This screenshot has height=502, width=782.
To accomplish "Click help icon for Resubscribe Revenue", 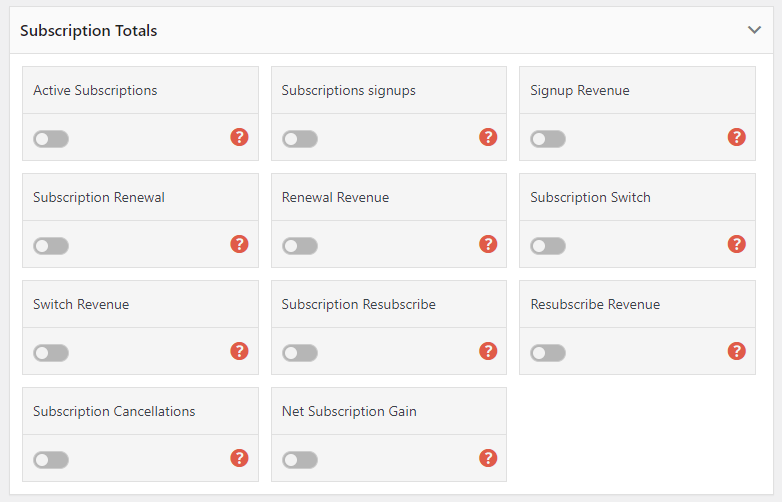I will (737, 351).
